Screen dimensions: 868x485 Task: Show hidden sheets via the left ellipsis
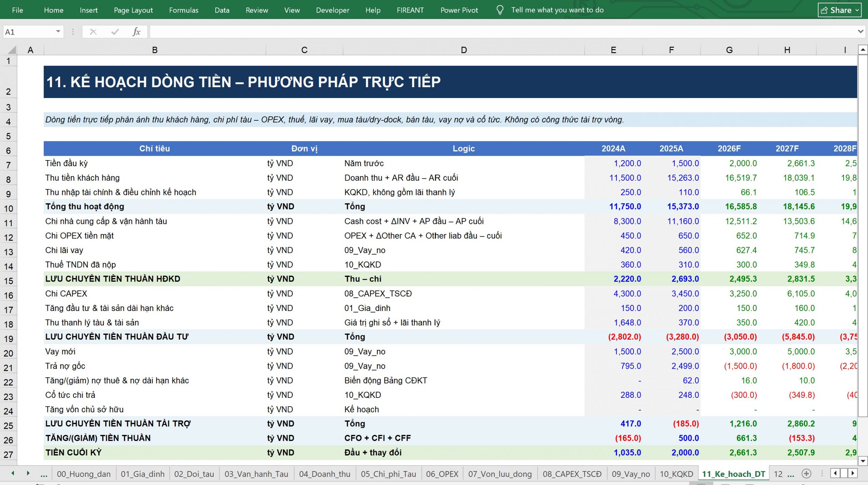pyautogui.click(x=44, y=474)
